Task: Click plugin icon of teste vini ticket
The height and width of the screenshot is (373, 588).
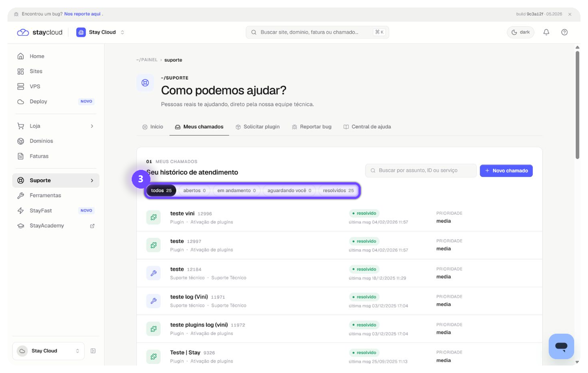Action: point(153,217)
